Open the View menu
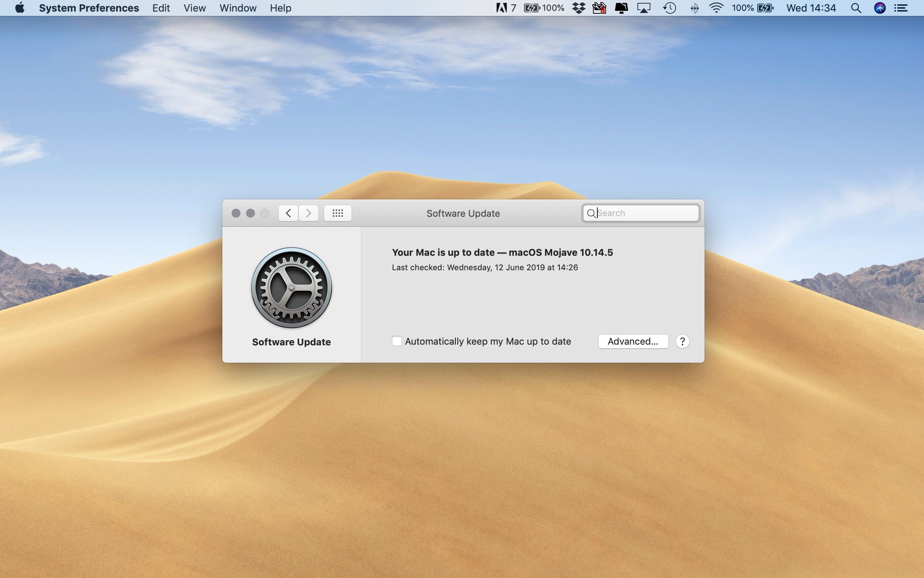 [x=194, y=8]
